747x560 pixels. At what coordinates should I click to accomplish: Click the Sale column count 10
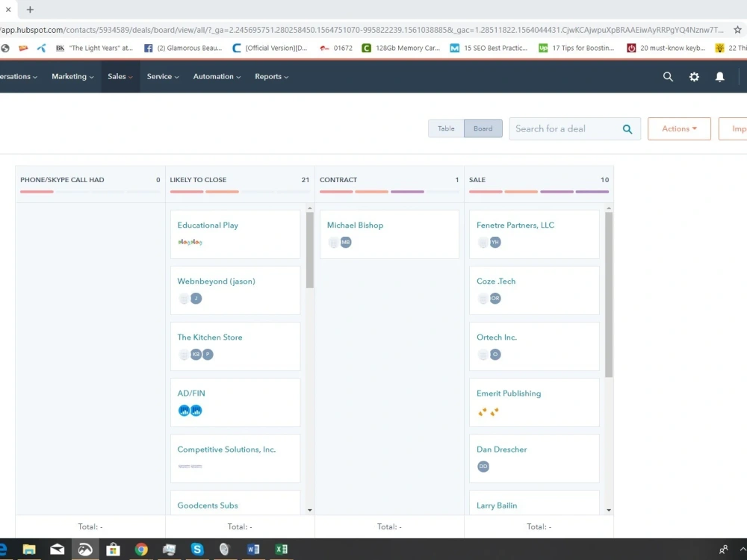(x=604, y=180)
